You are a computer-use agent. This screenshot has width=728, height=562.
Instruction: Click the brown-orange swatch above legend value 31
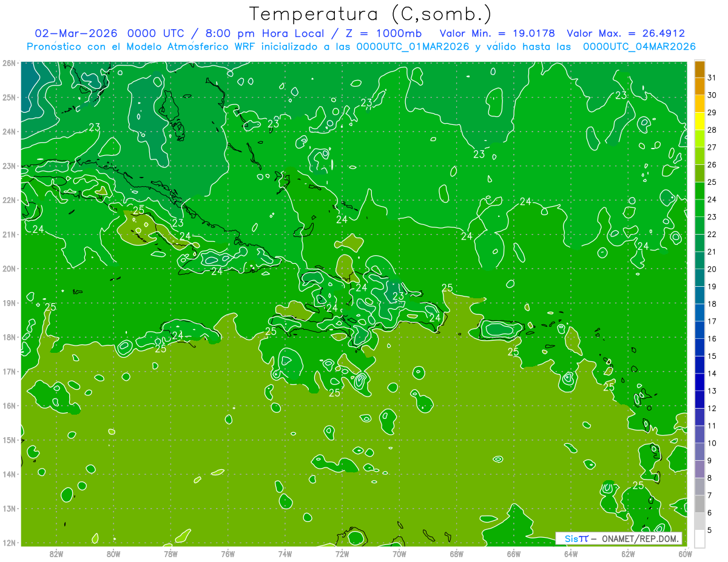(699, 69)
